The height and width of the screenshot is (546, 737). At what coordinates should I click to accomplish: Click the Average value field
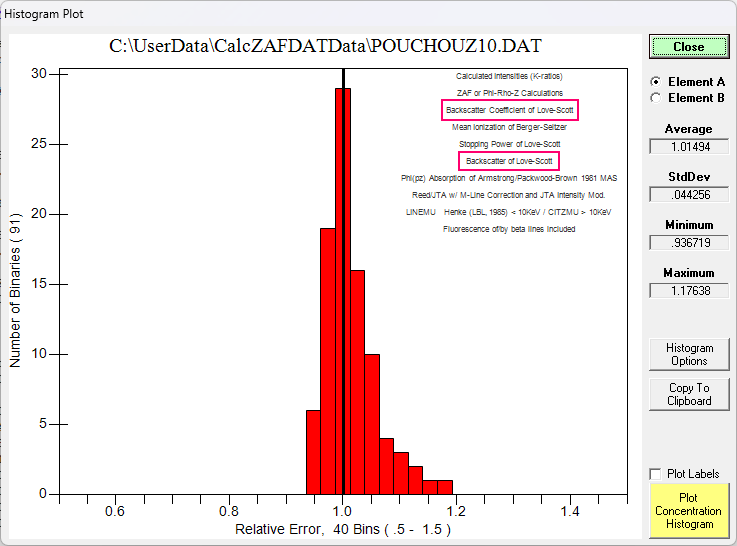(x=688, y=147)
